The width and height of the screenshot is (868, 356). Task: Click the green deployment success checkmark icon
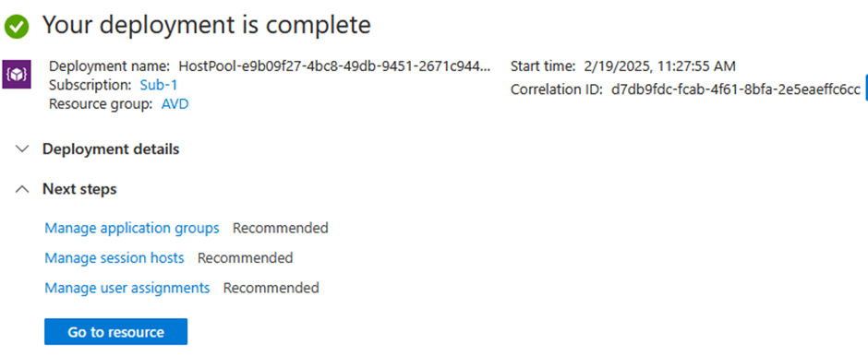coord(16,27)
